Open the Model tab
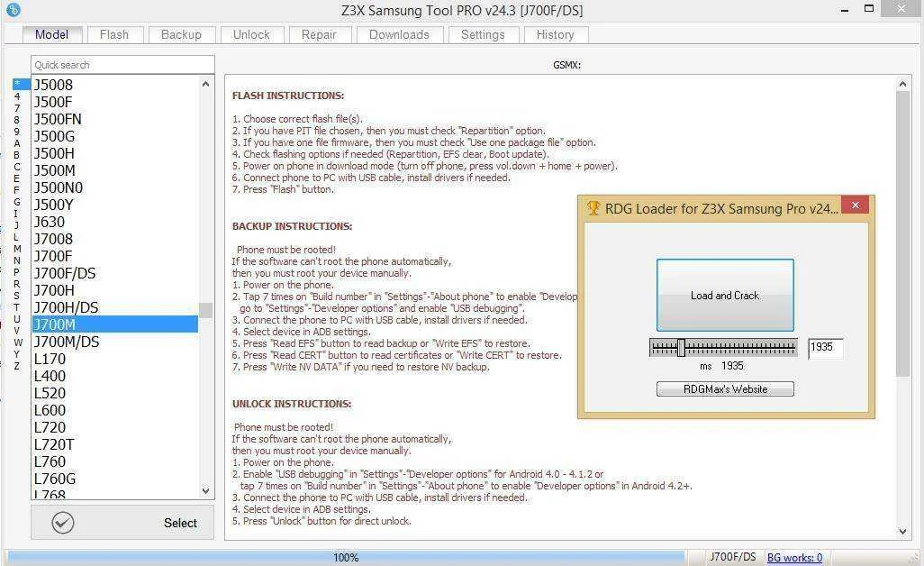Image resolution: width=924 pixels, height=566 pixels. click(52, 35)
